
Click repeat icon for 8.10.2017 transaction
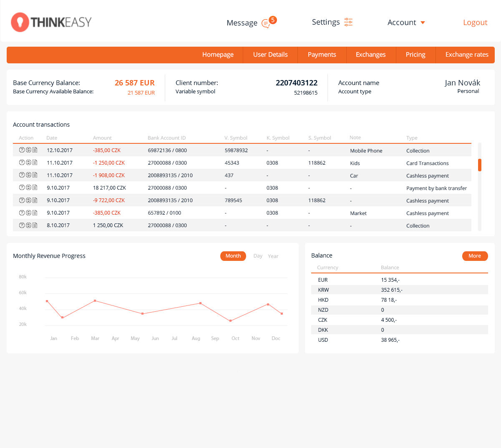tap(28, 225)
